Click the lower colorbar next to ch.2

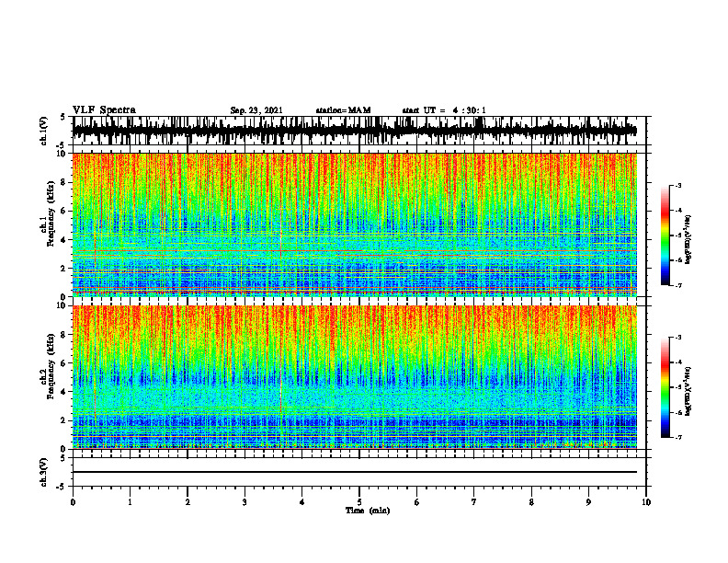pos(665,387)
